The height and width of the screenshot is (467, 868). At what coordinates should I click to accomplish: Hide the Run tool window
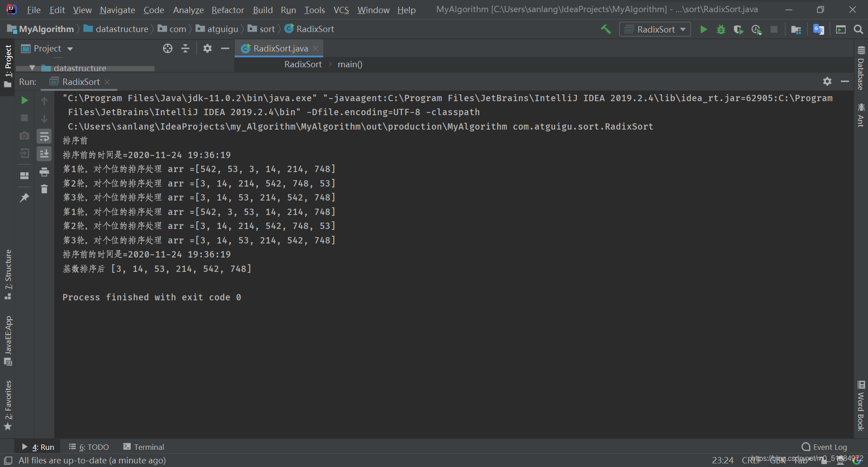pyautogui.click(x=845, y=81)
